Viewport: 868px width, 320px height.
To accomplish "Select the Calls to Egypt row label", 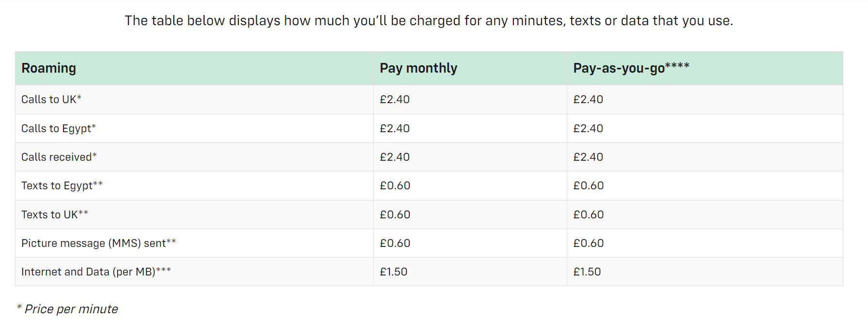I will pyautogui.click(x=59, y=128).
